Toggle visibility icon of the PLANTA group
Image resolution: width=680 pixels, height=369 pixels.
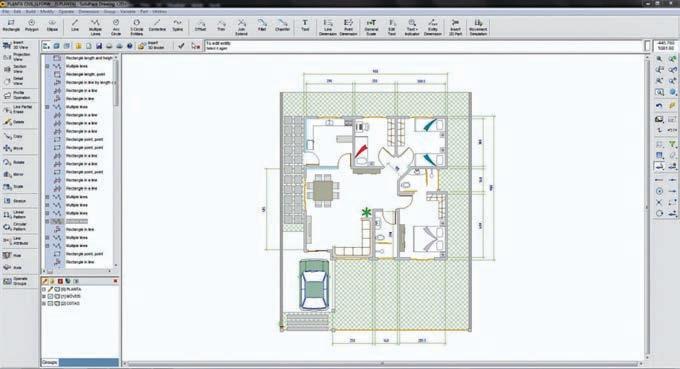(x=57, y=289)
